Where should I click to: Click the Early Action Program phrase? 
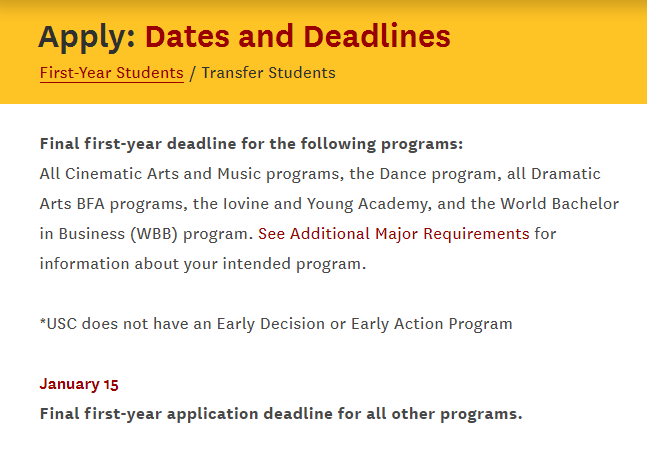click(x=432, y=324)
